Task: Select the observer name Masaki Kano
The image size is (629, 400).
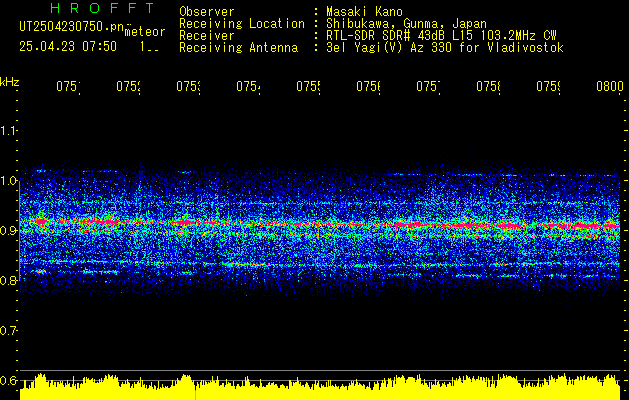Action: (x=364, y=12)
